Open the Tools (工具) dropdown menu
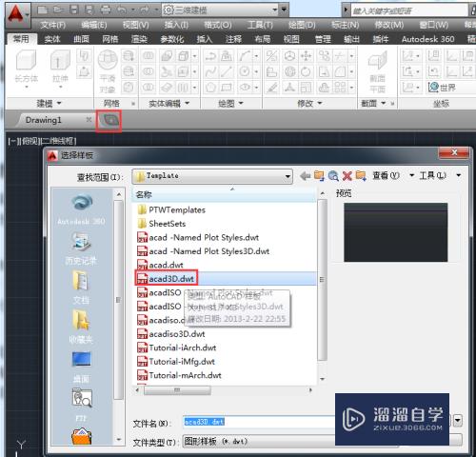Screen dimensions: 476x457 [440, 175]
